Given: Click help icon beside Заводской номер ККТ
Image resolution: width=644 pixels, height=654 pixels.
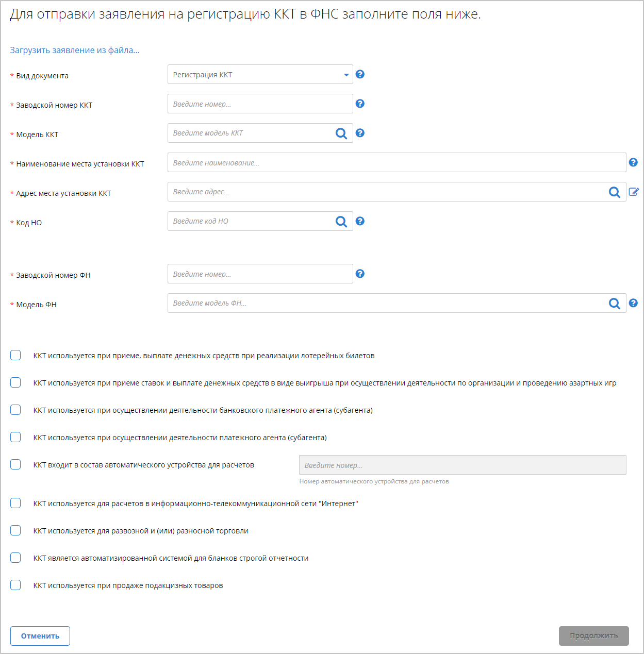Looking at the screenshot, I should click(360, 104).
